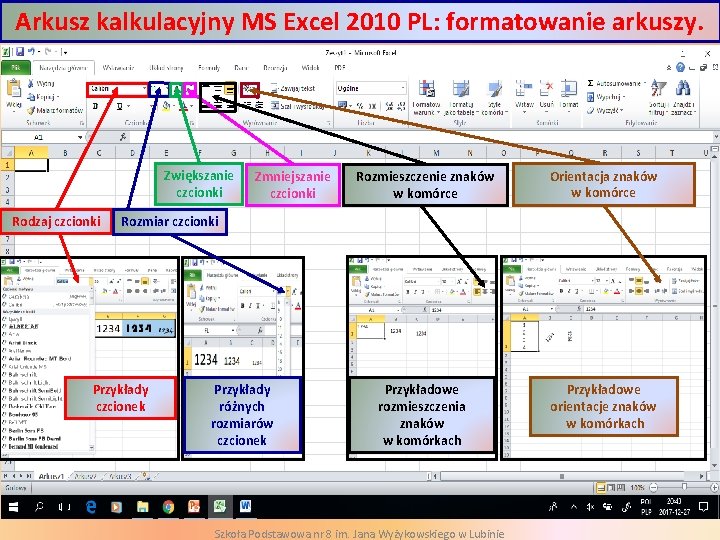Click the Undo arrow in the quick access toolbar
720x540 pixels.
click(x=31, y=52)
